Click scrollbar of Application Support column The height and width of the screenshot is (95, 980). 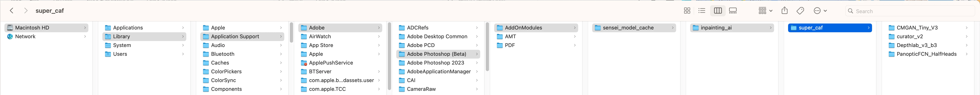click(x=291, y=32)
